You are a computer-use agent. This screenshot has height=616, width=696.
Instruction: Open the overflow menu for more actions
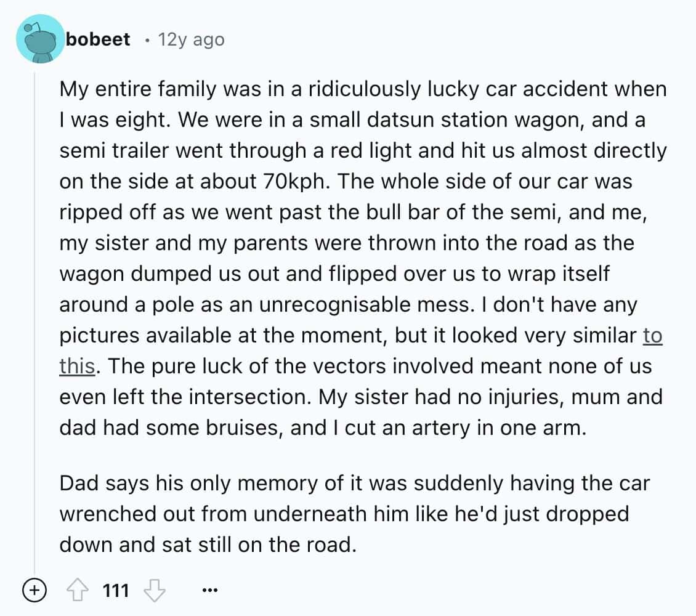(x=210, y=590)
